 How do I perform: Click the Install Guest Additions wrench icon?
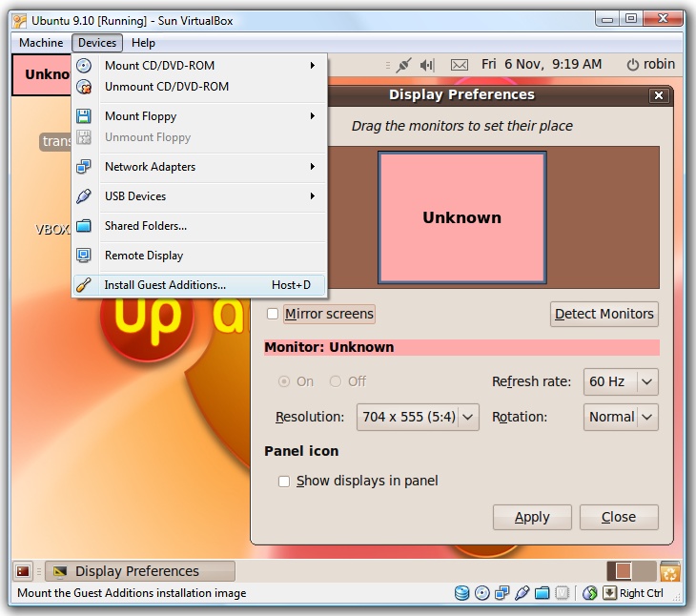(x=84, y=285)
